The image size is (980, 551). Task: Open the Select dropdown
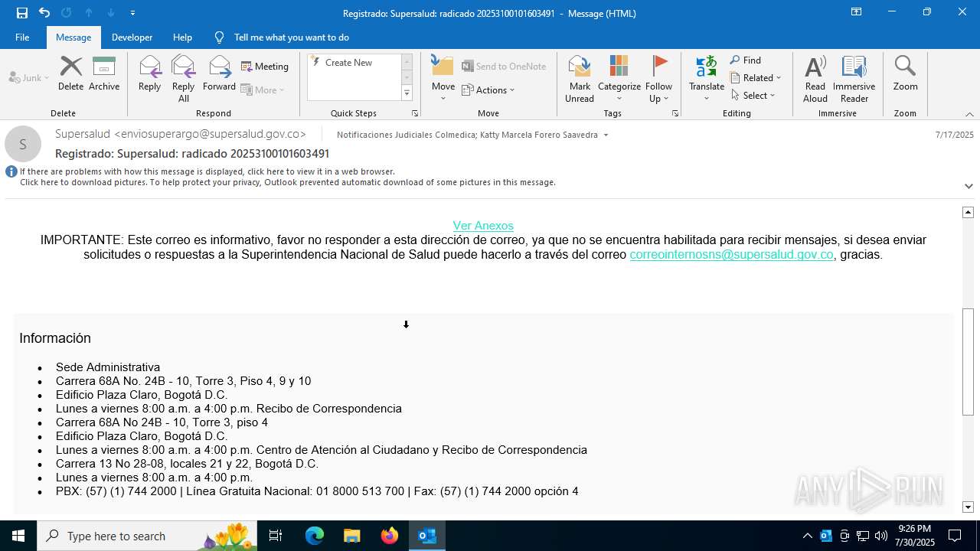[753, 96]
